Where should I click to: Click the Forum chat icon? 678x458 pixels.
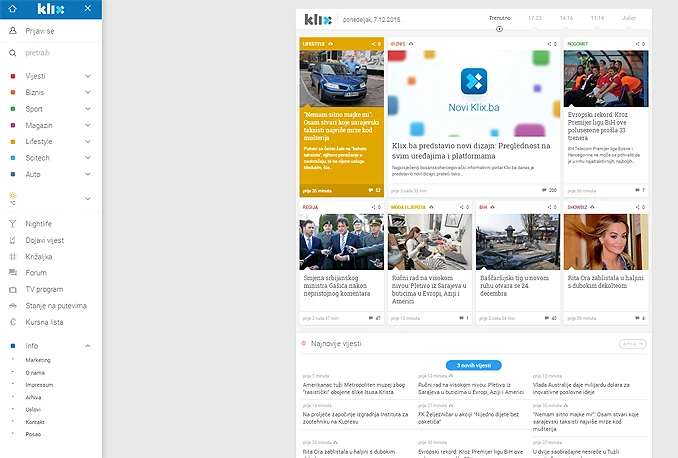(13, 273)
